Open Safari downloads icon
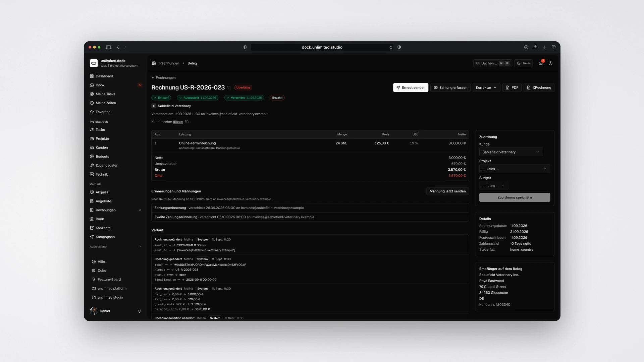 (526, 47)
